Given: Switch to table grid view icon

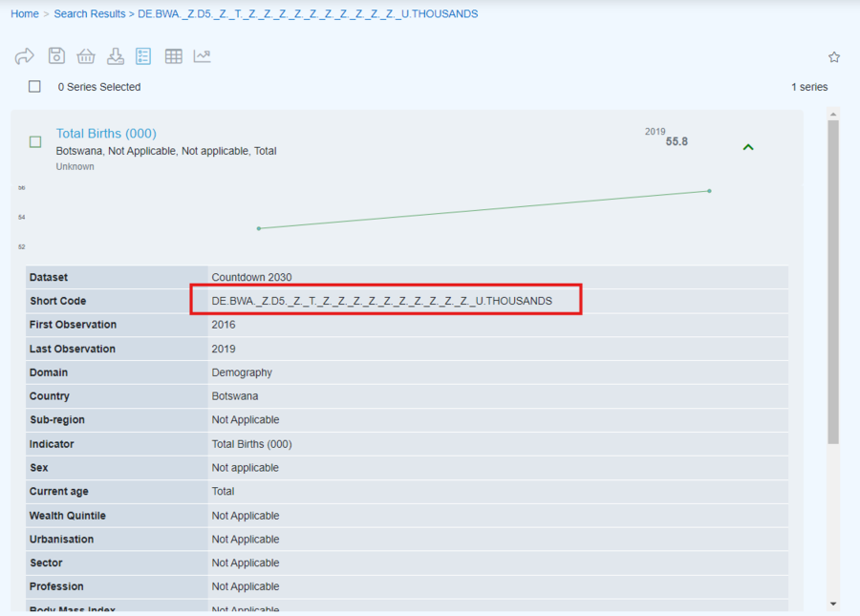Looking at the screenshot, I should pyautogui.click(x=173, y=56).
